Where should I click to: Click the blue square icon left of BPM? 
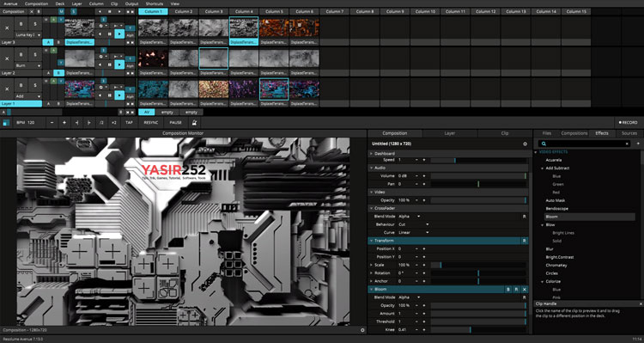pos(6,123)
